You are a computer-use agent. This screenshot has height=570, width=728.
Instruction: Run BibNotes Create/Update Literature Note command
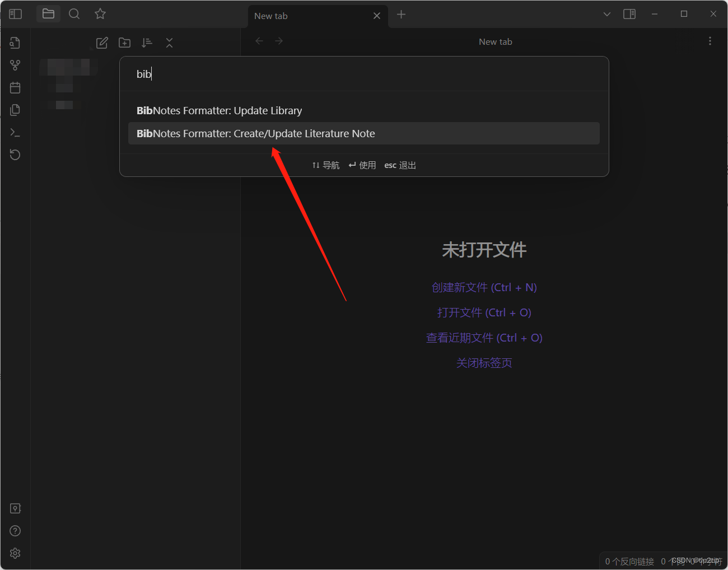tap(364, 133)
